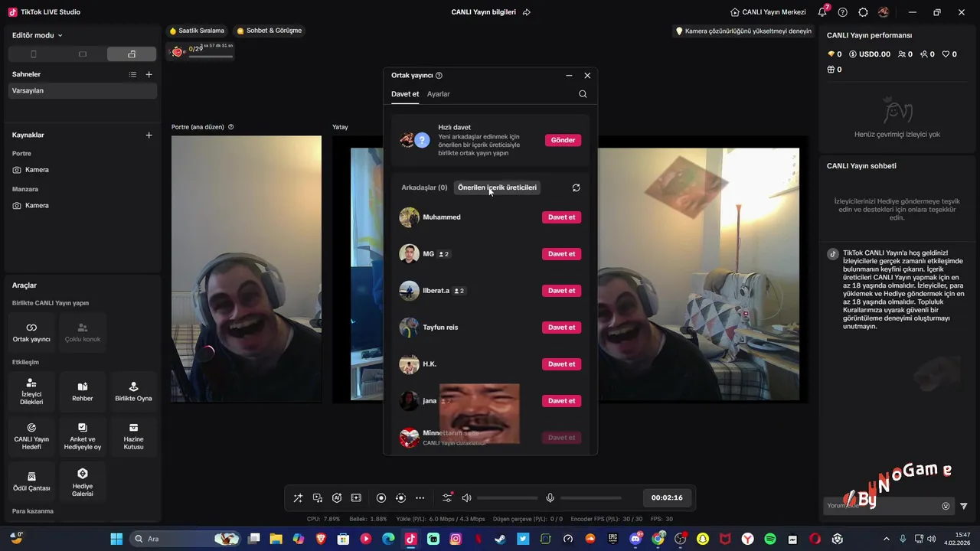
Task: Click the magic wand effects icon
Action: tap(298, 498)
